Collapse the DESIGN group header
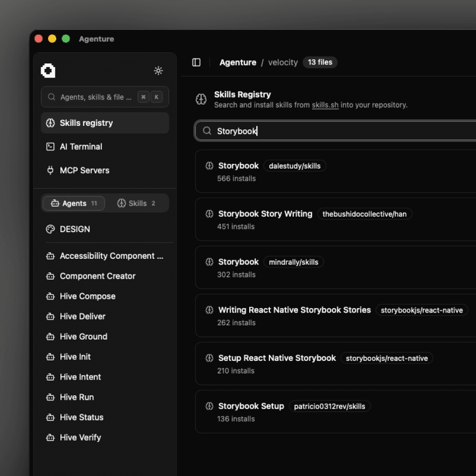This screenshot has width=476, height=476. [x=105, y=229]
